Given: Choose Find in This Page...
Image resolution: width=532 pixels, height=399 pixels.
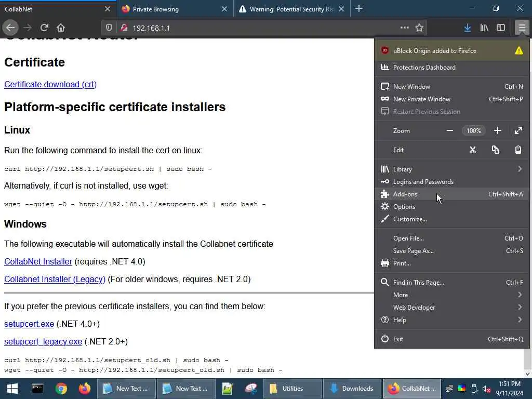Looking at the screenshot, I should (452, 282).
